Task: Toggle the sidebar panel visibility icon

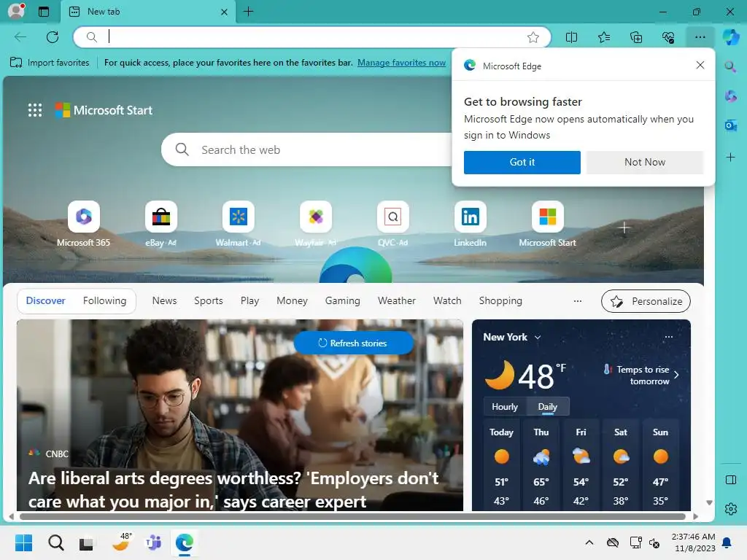Action: [731, 480]
